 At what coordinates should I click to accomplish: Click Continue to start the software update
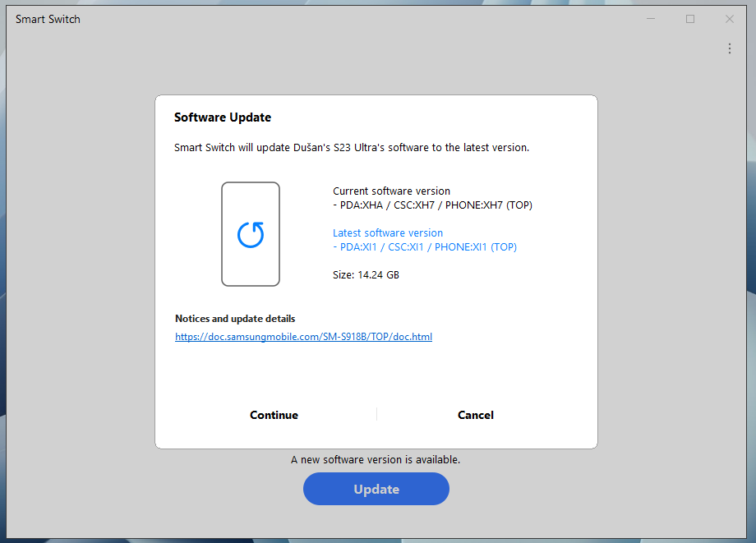pyautogui.click(x=274, y=415)
